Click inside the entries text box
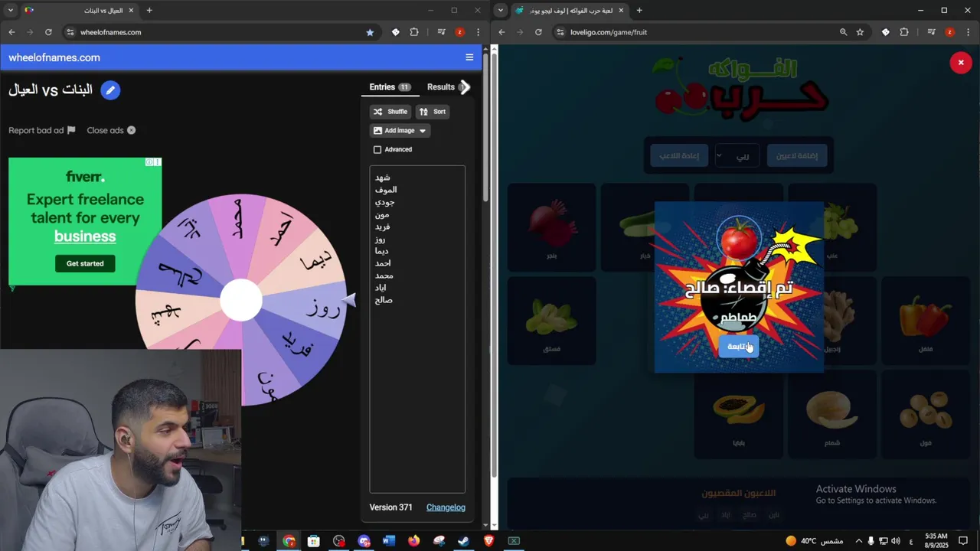 click(417, 329)
